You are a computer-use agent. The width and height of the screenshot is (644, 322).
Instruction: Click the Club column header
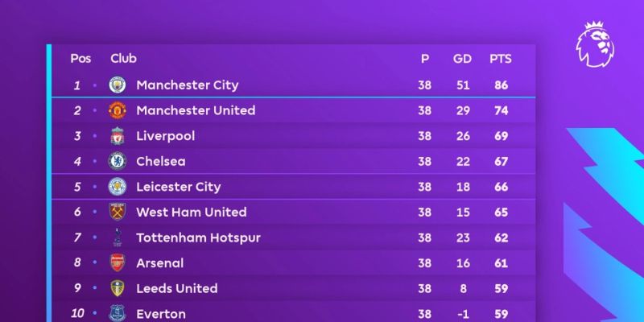pos(123,59)
